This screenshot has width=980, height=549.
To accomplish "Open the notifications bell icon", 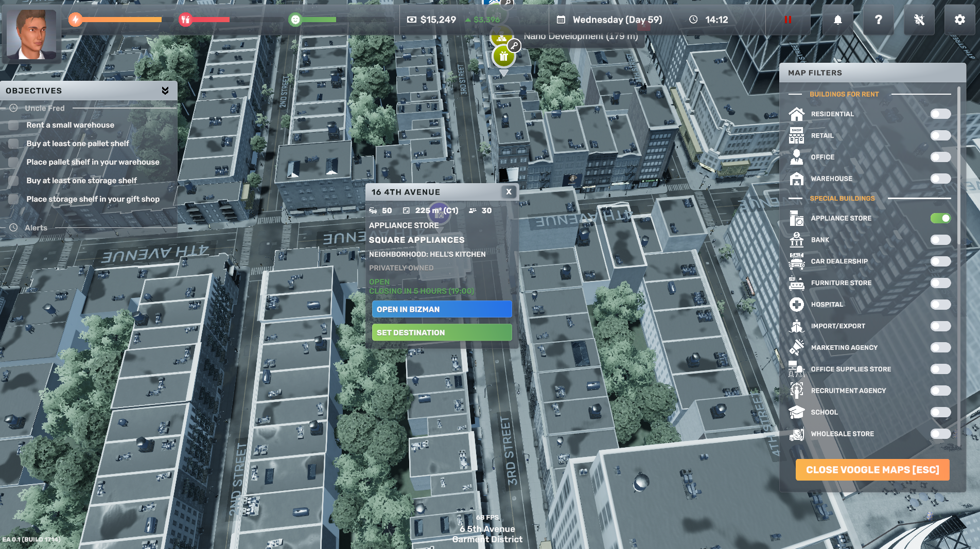I will tap(837, 20).
